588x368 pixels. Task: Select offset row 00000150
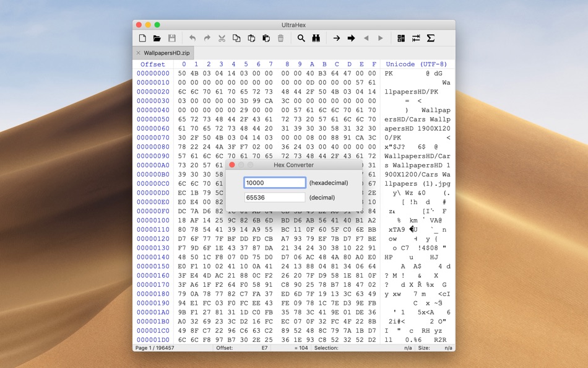point(153,266)
